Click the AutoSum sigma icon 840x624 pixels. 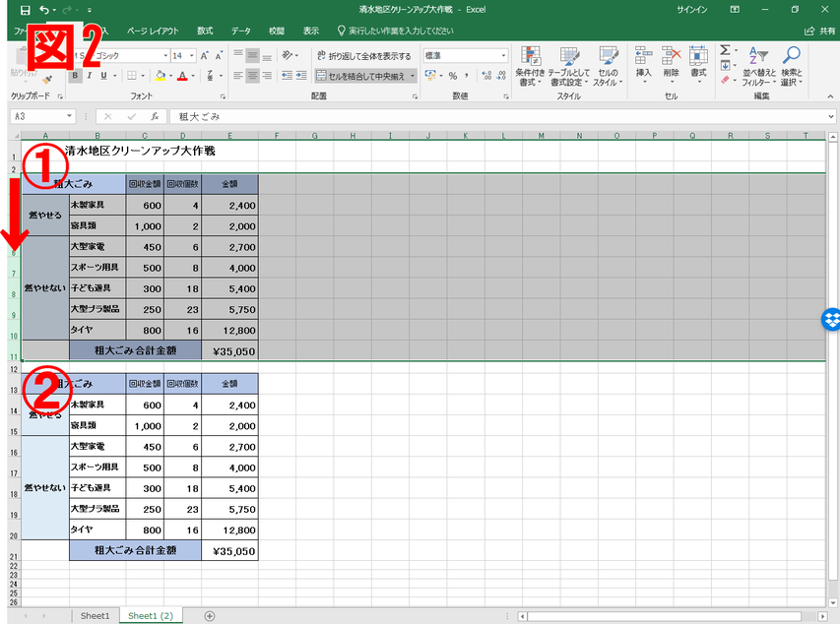[x=725, y=50]
